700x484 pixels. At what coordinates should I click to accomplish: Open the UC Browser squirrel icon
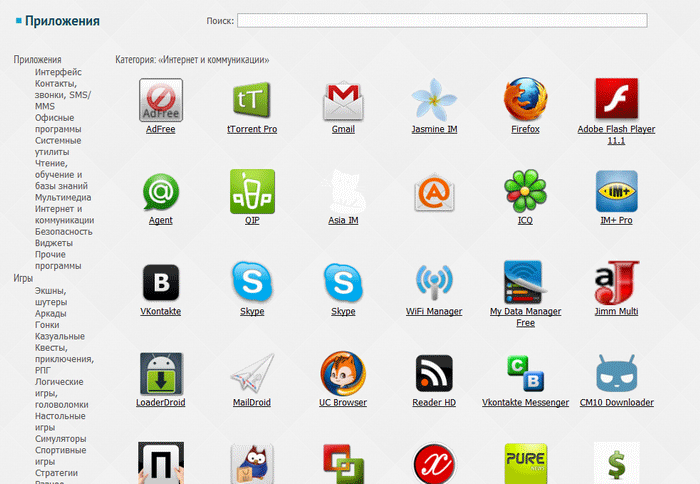[343, 373]
